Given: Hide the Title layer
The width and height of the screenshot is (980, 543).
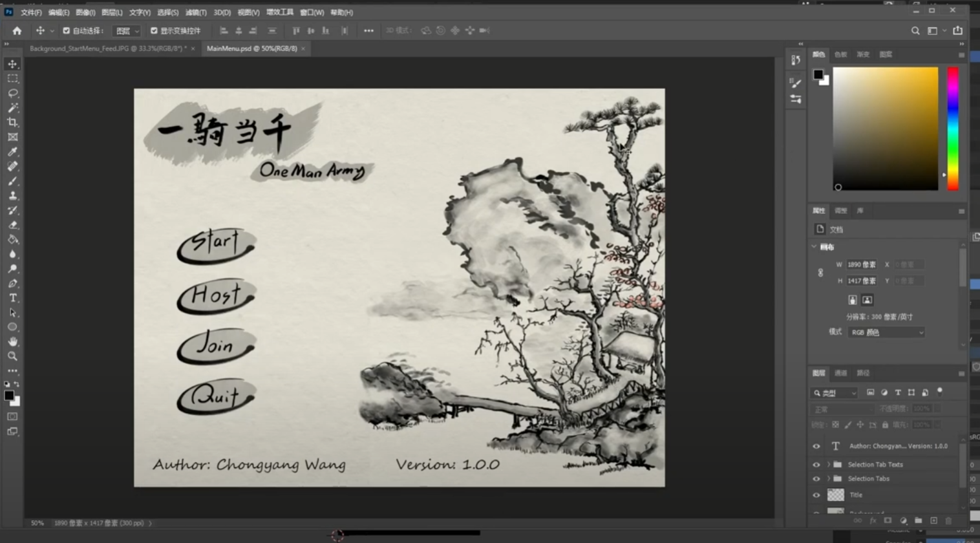Looking at the screenshot, I should [x=816, y=495].
